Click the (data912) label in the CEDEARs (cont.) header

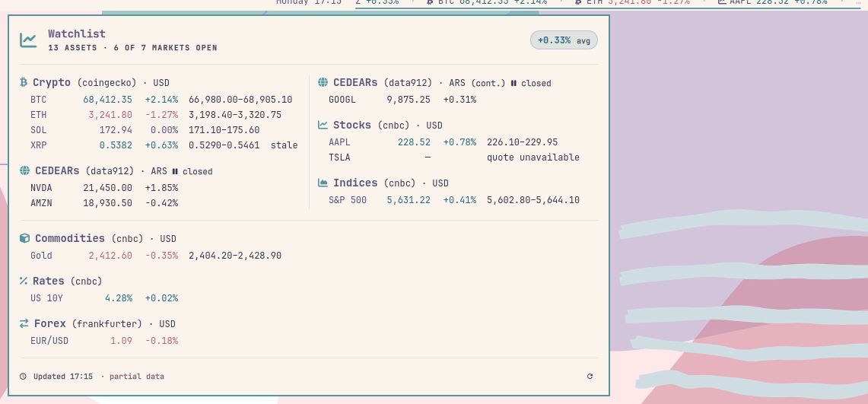point(408,83)
